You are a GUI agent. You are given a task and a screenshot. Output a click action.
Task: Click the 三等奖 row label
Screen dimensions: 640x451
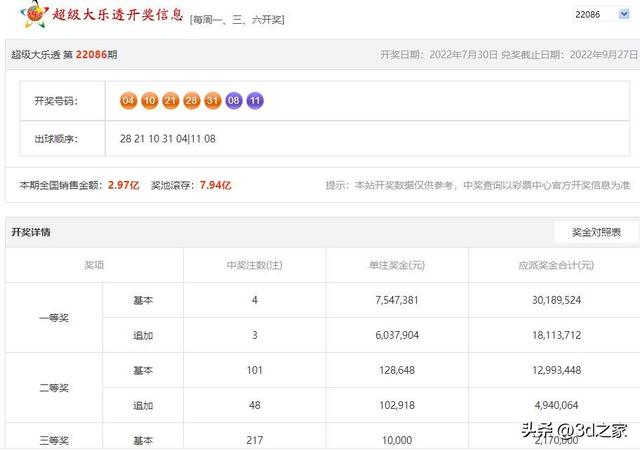pyautogui.click(x=54, y=440)
